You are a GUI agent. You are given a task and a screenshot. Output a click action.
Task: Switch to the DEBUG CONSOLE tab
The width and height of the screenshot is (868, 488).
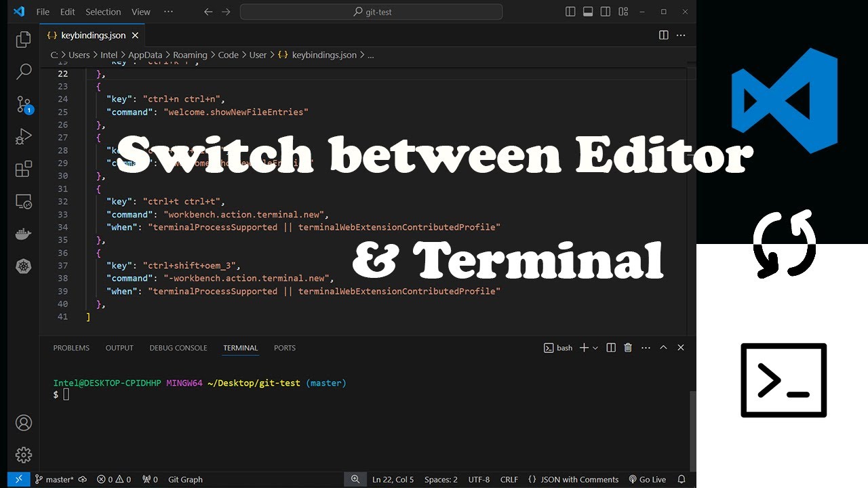178,348
